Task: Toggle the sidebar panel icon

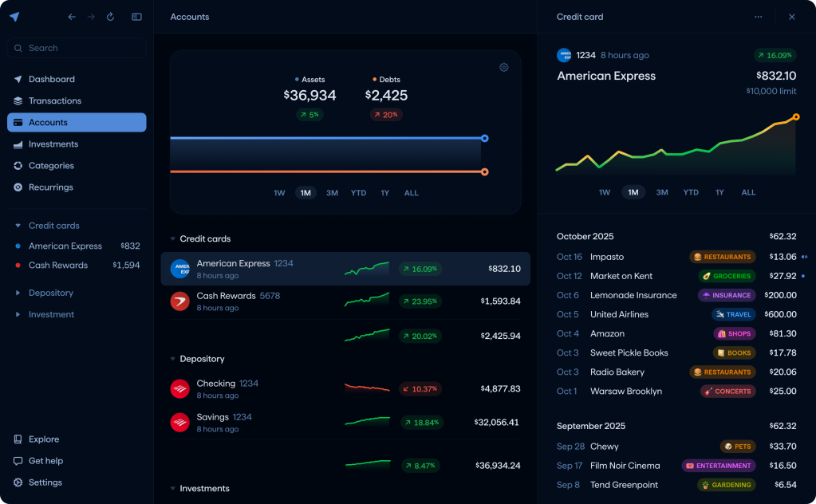Action: [136, 17]
